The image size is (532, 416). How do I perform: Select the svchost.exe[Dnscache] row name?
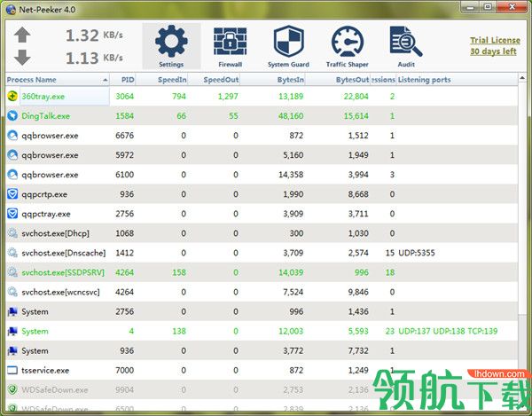[64, 253]
